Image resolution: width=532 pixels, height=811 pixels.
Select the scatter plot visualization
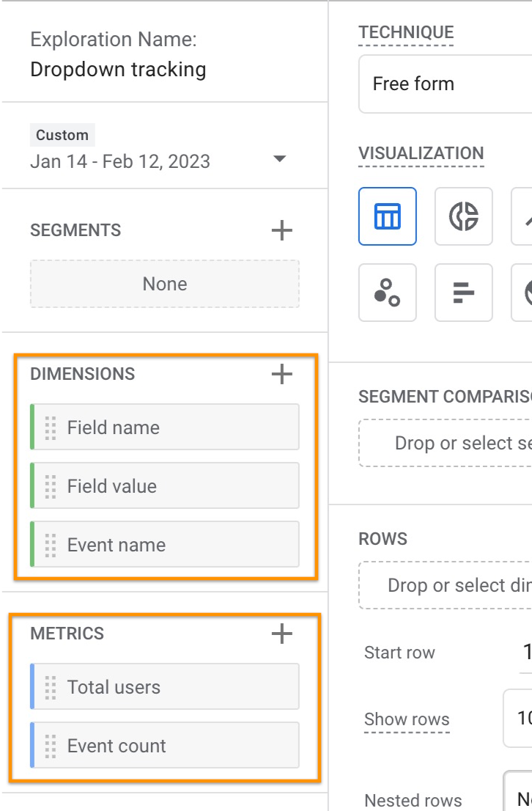[x=387, y=293]
